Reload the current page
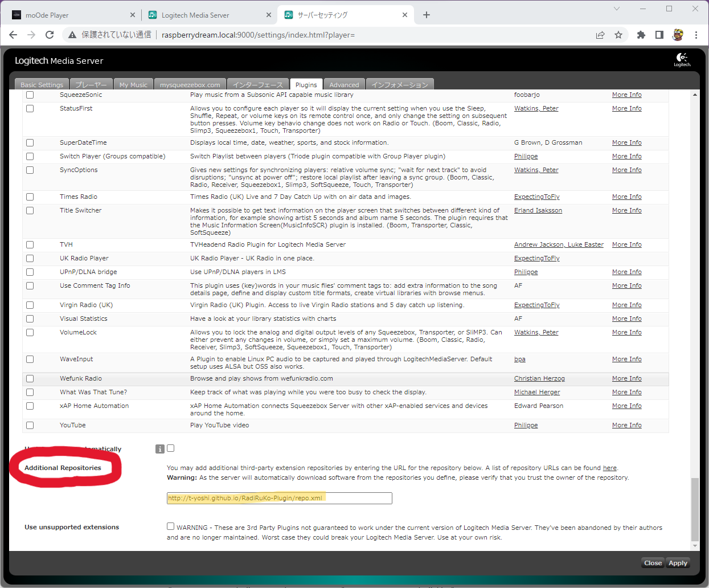709x588 pixels. tap(50, 35)
